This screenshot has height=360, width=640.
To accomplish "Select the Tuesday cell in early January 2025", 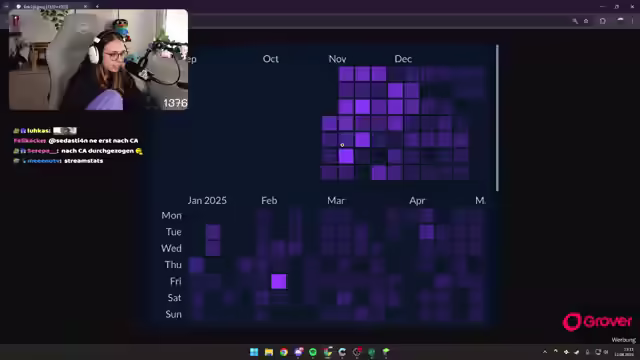I will (213, 232).
